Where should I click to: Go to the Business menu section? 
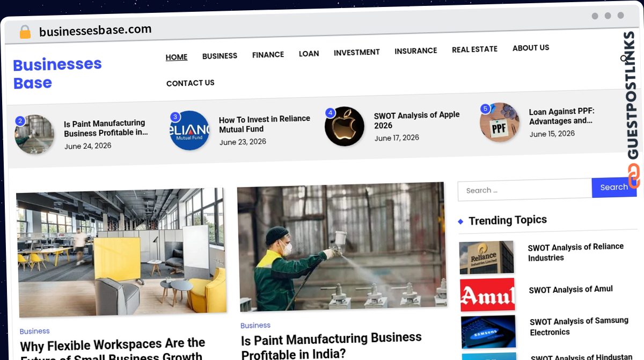point(219,56)
